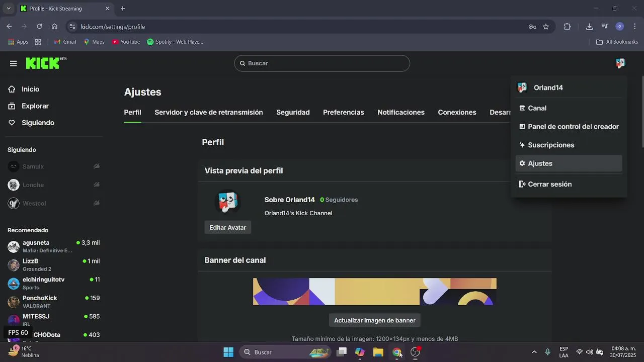
Task: Show hidden system tray icons chevron
Action: pos(534,352)
